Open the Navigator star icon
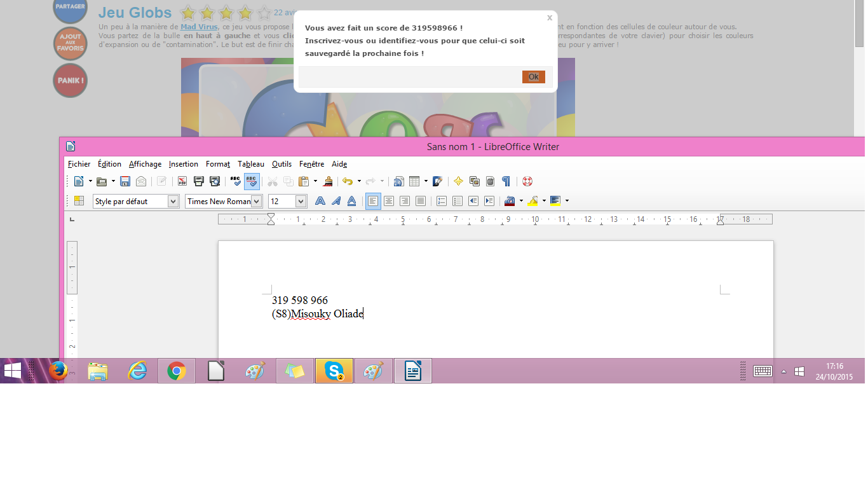Viewport: 868px width, 496px height. click(x=458, y=181)
